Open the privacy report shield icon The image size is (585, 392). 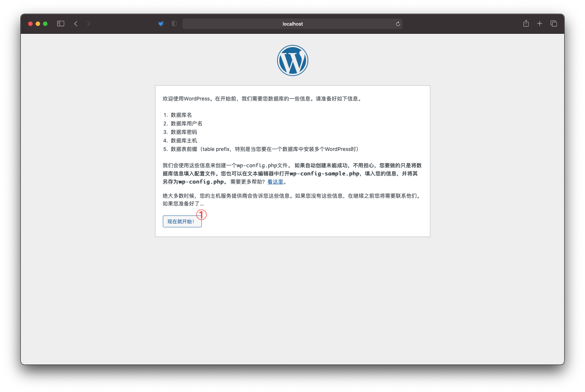click(x=174, y=24)
